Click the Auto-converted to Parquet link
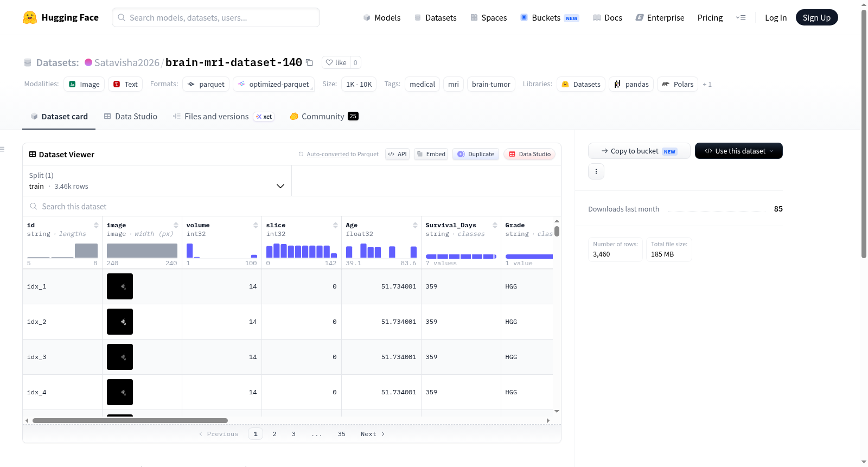 coord(342,154)
